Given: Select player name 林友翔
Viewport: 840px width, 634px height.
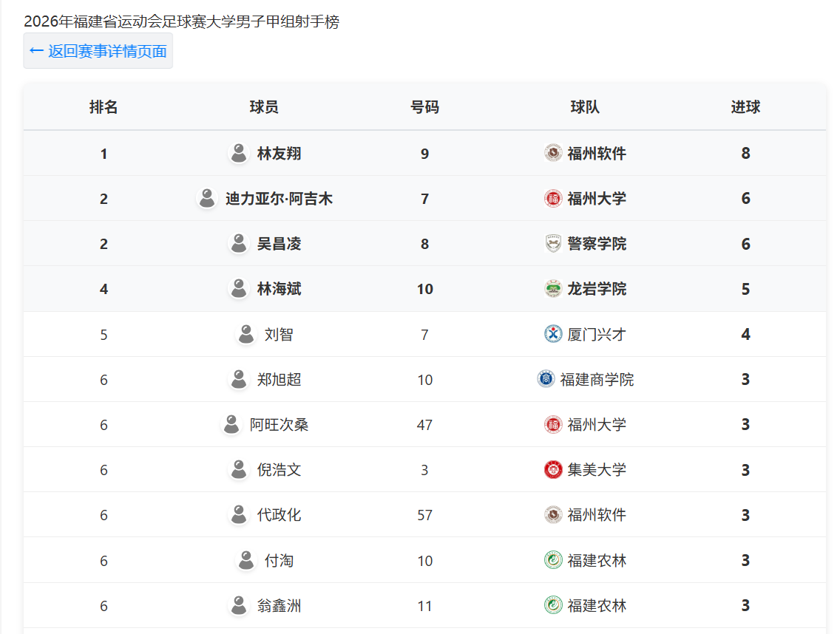Looking at the screenshot, I should [x=279, y=154].
